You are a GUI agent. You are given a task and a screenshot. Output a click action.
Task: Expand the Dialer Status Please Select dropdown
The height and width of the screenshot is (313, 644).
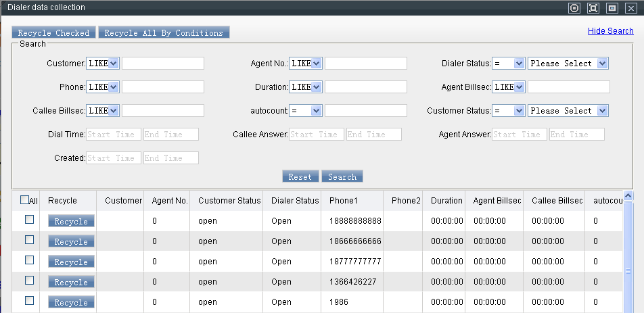pos(568,64)
